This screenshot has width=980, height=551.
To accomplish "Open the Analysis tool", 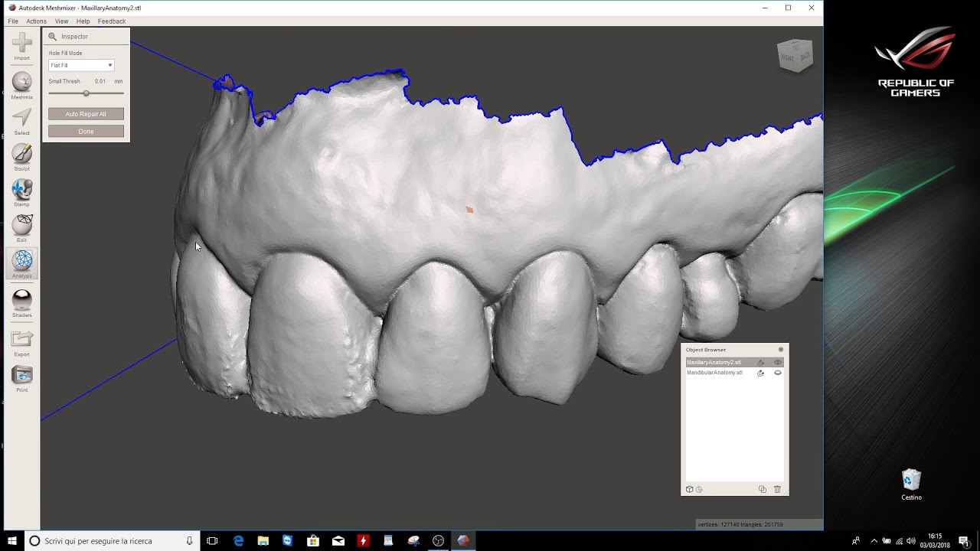I will 21,264.
